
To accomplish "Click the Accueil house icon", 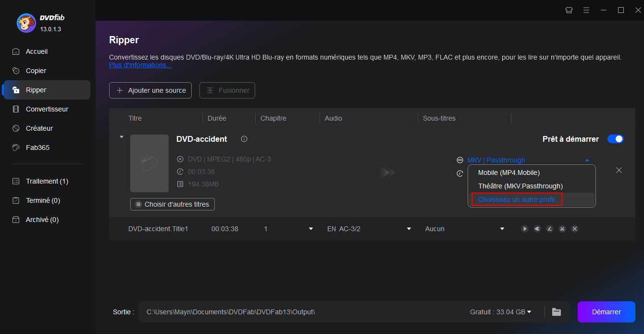I will pyautogui.click(x=16, y=51).
